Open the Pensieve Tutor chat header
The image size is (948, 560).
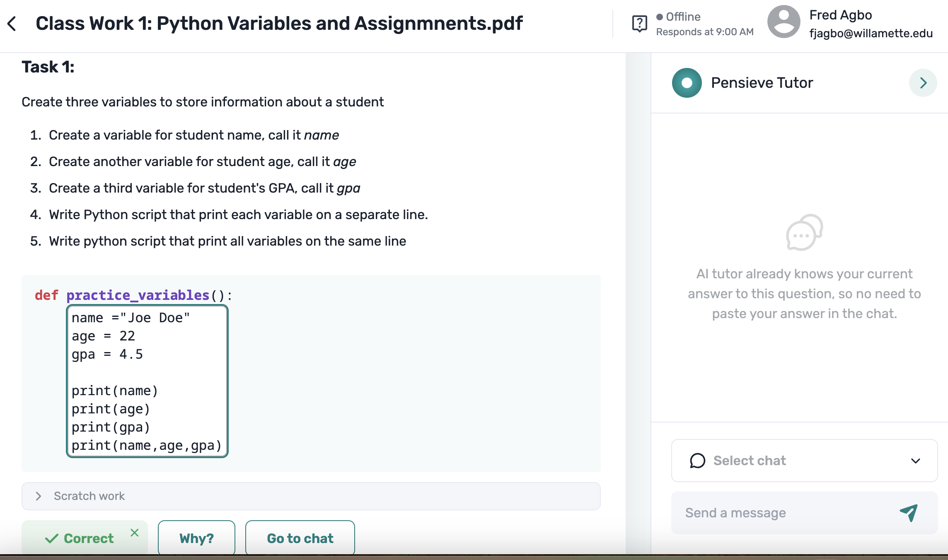762,82
